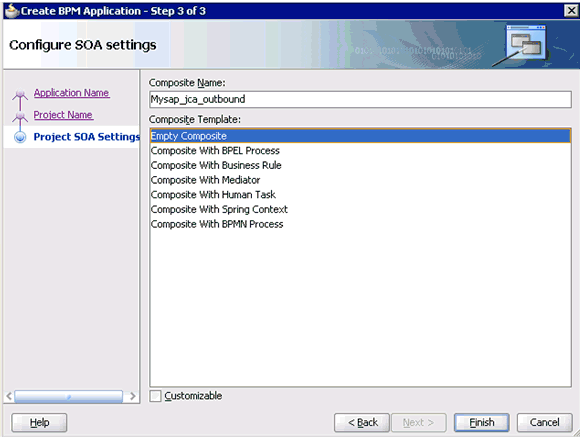Select Composite With BPEL Process
Viewport: 580px width, 438px height.
coord(360,151)
